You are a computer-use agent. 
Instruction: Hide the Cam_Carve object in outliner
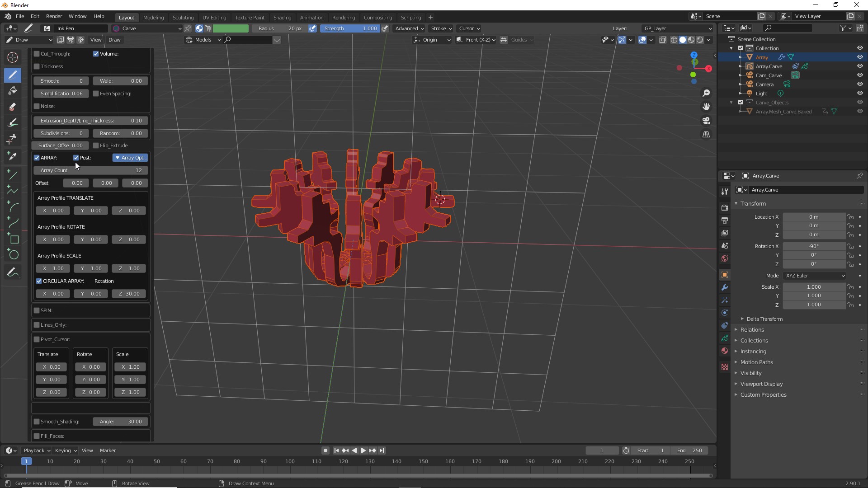click(x=860, y=75)
